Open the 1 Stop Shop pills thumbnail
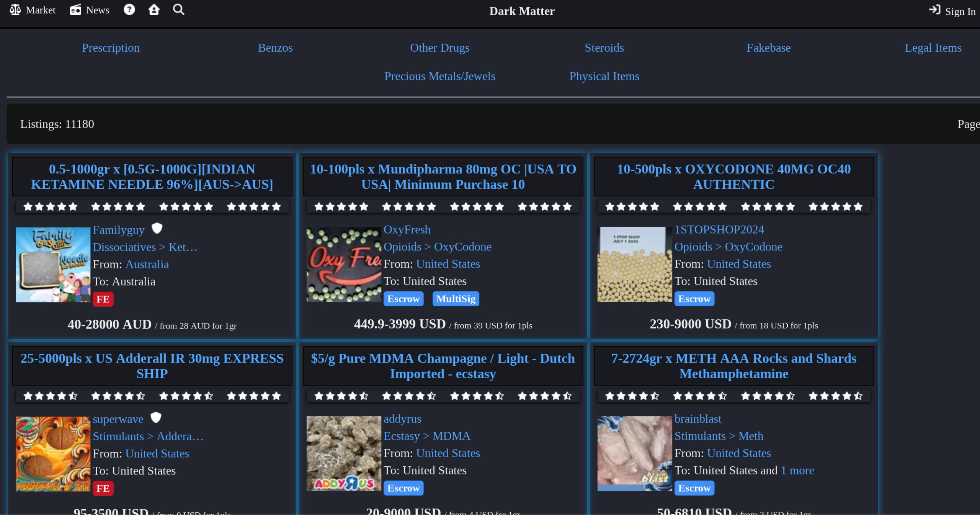Image resolution: width=980 pixels, height=515 pixels. [635, 264]
